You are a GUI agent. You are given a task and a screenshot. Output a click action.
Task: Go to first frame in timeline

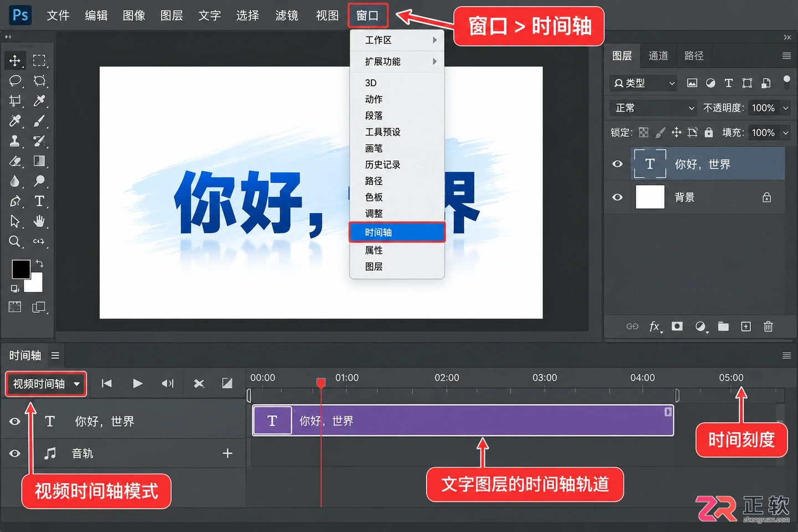tap(107, 383)
